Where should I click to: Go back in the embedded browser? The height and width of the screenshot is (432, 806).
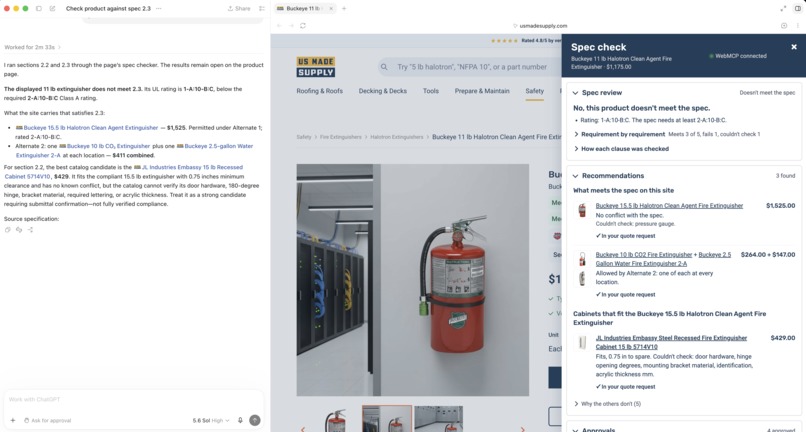(x=279, y=25)
